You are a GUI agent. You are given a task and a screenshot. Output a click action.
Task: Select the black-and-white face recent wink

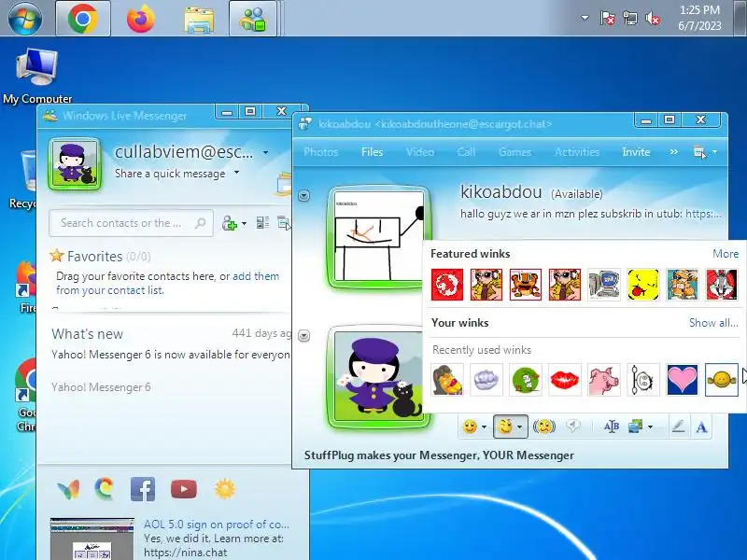click(643, 380)
